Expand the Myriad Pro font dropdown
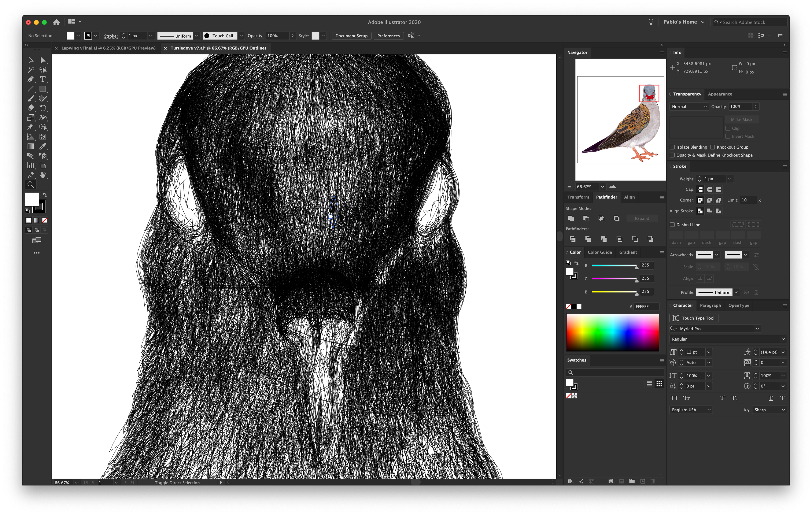The image size is (812, 515). click(x=757, y=329)
